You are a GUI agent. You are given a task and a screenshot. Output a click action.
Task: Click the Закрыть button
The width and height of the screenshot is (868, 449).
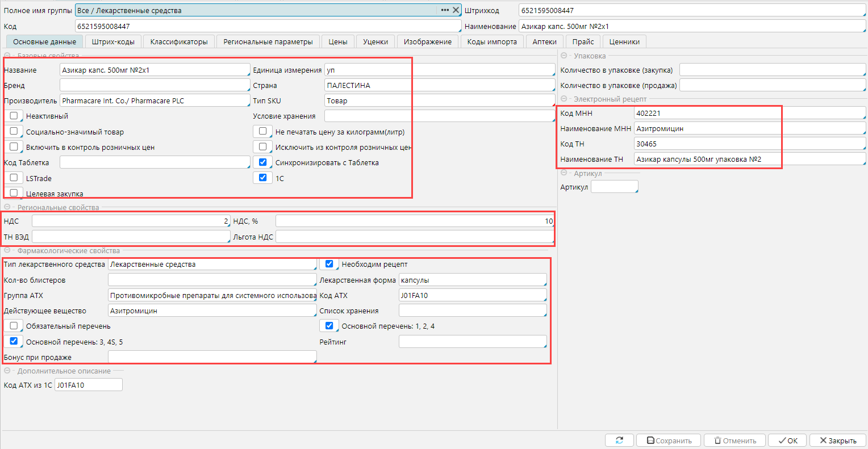(837, 440)
